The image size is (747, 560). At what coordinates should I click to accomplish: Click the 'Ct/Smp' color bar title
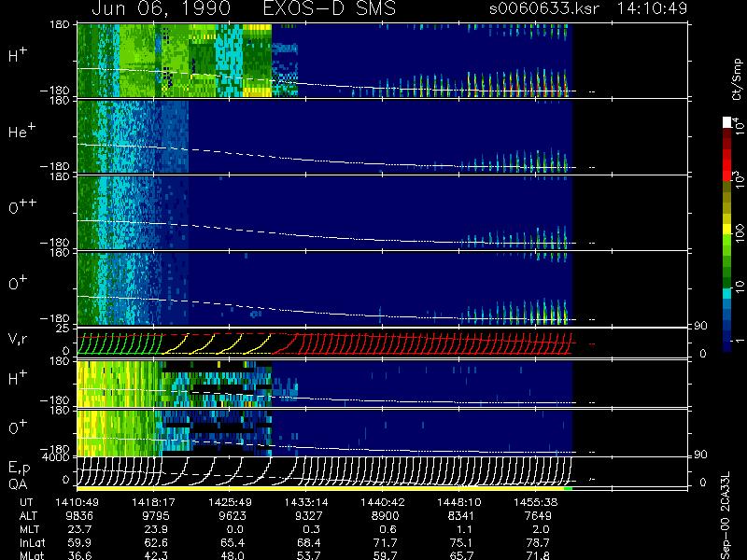tap(737, 79)
